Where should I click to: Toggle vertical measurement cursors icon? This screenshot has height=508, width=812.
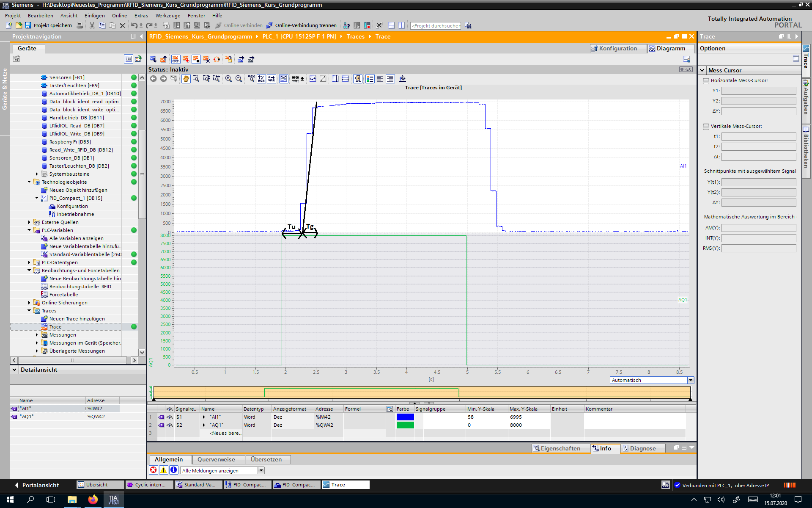[335, 79]
